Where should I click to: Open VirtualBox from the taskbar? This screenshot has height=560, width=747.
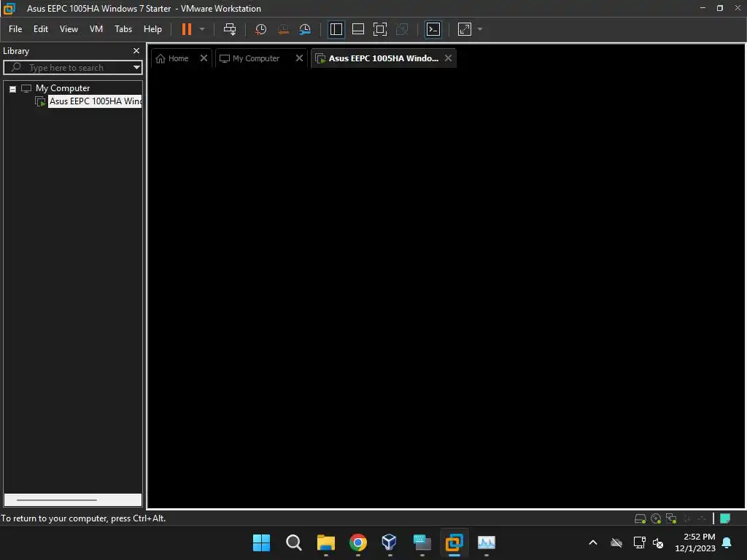click(390, 542)
